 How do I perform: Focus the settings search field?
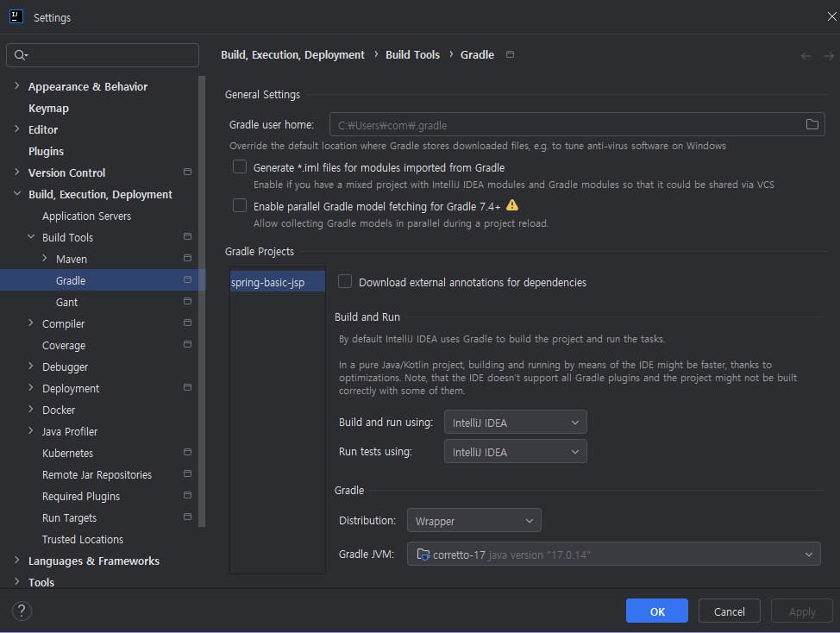coord(103,55)
